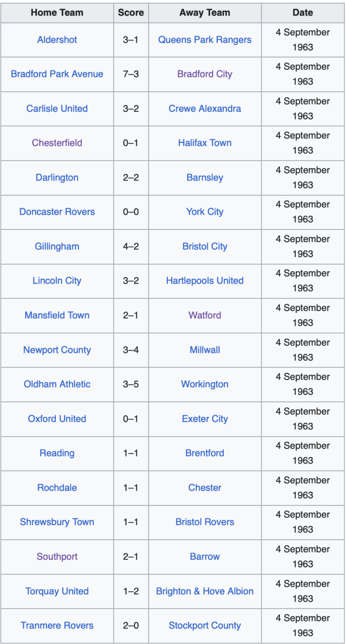Click the Brighton & Hove Albion link
Screen dimensions: 346x644
204,591
